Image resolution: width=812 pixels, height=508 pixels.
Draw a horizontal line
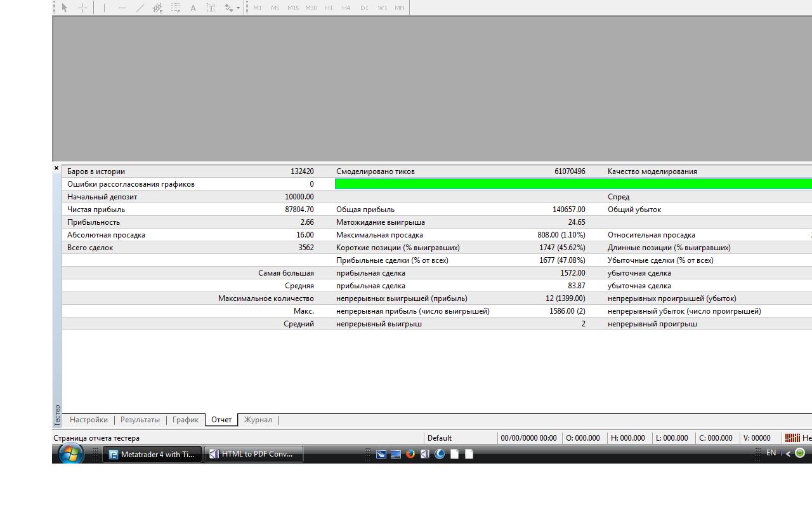(x=122, y=8)
